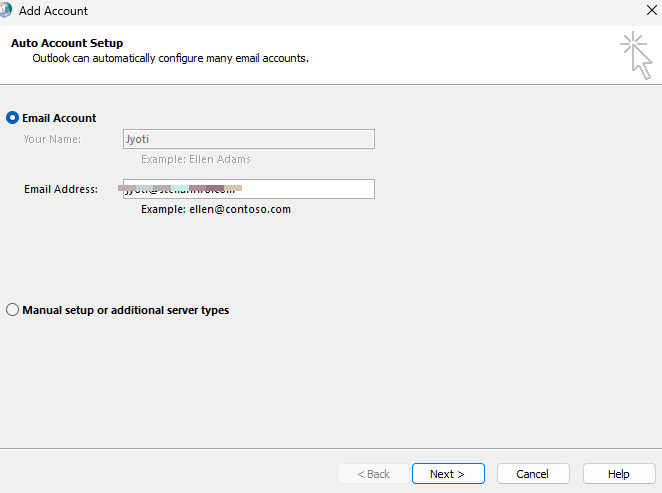This screenshot has width=662, height=493.
Task: Click the Add Account window title text
Action: [x=53, y=11]
